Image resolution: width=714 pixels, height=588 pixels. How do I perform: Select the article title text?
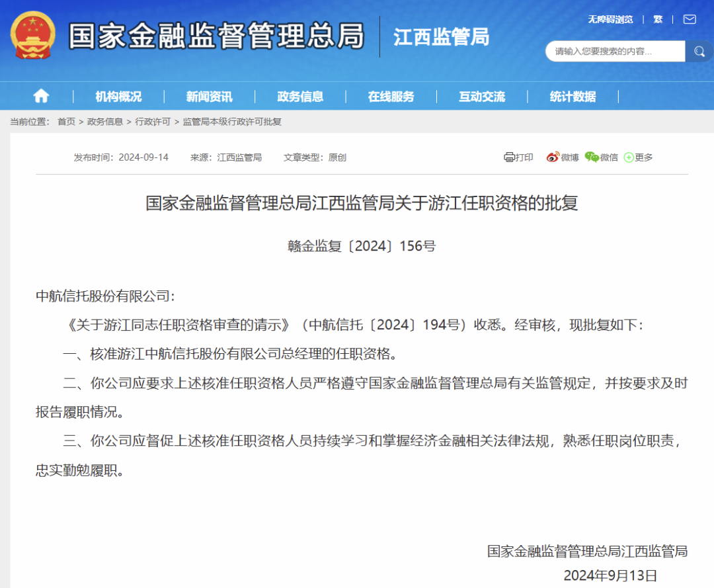pos(362,203)
